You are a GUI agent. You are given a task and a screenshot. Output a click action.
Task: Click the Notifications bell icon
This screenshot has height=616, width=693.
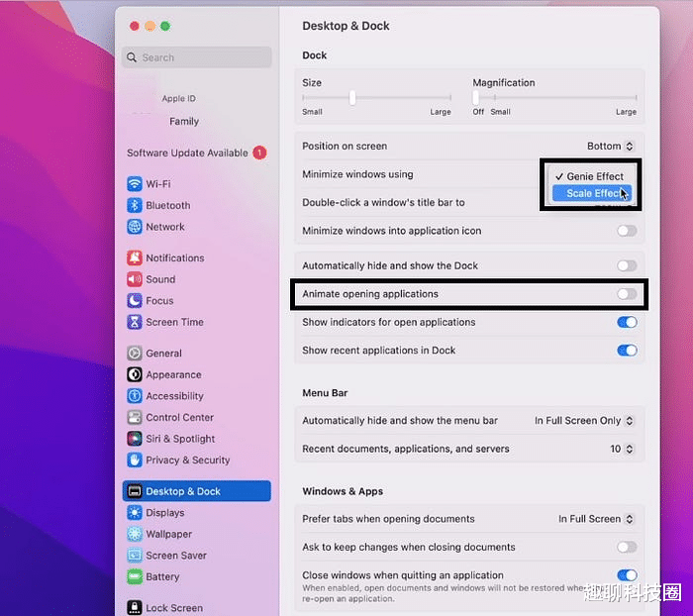pyautogui.click(x=135, y=257)
